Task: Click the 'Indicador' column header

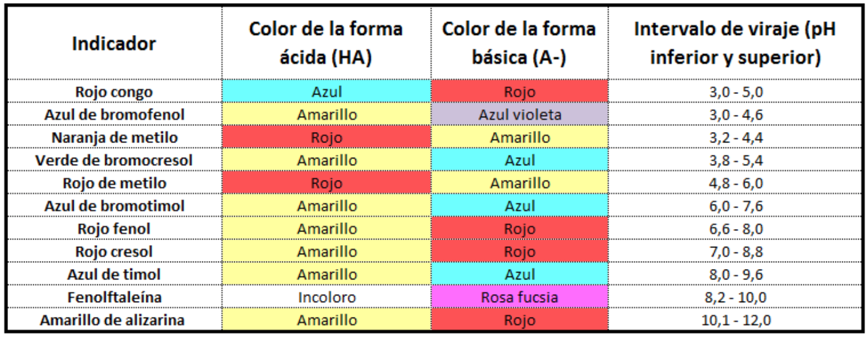Action: 114,44
